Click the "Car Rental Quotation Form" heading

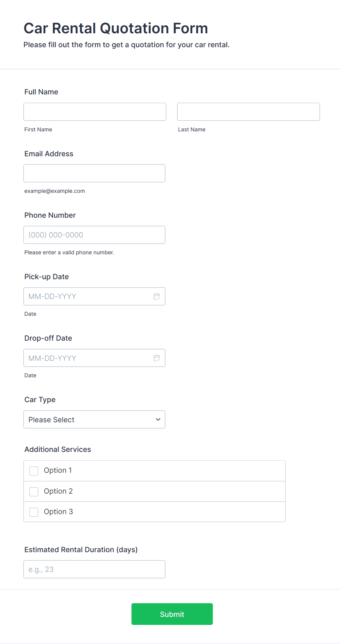tap(116, 28)
